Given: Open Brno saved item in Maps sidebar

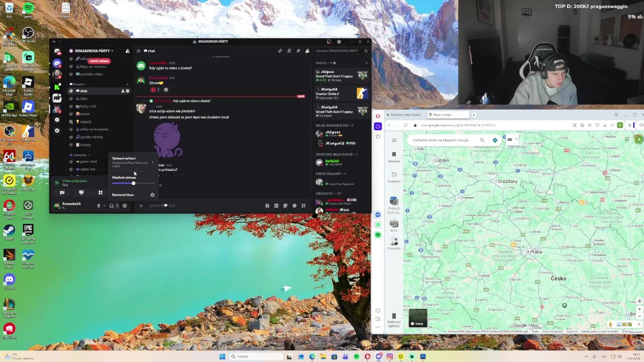Looking at the screenshot, I should tap(394, 225).
